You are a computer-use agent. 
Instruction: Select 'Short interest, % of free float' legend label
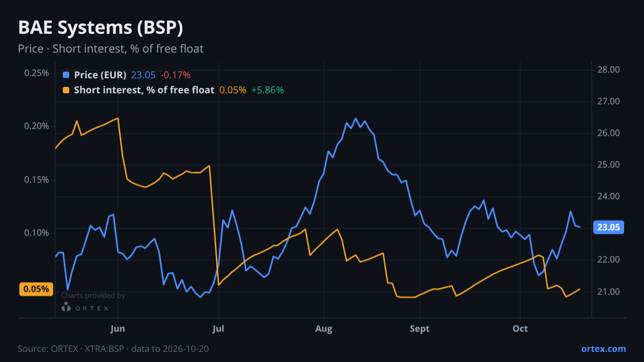[144, 90]
